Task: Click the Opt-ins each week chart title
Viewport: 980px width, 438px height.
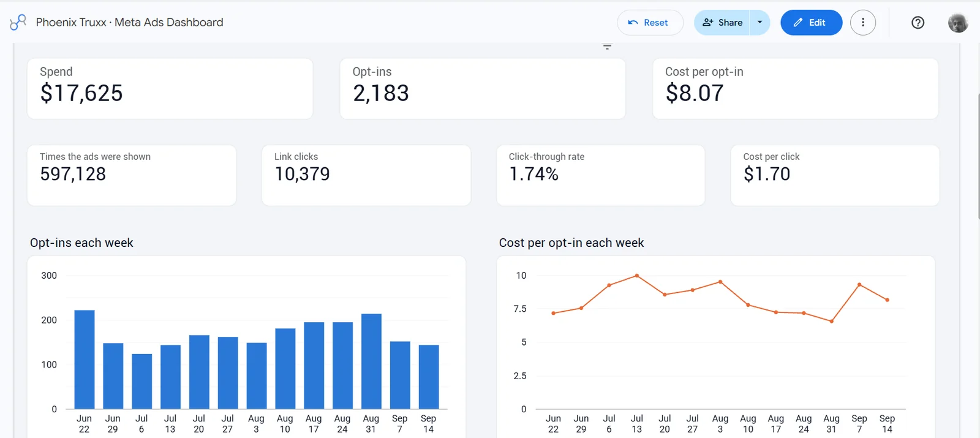Action: tap(81, 243)
